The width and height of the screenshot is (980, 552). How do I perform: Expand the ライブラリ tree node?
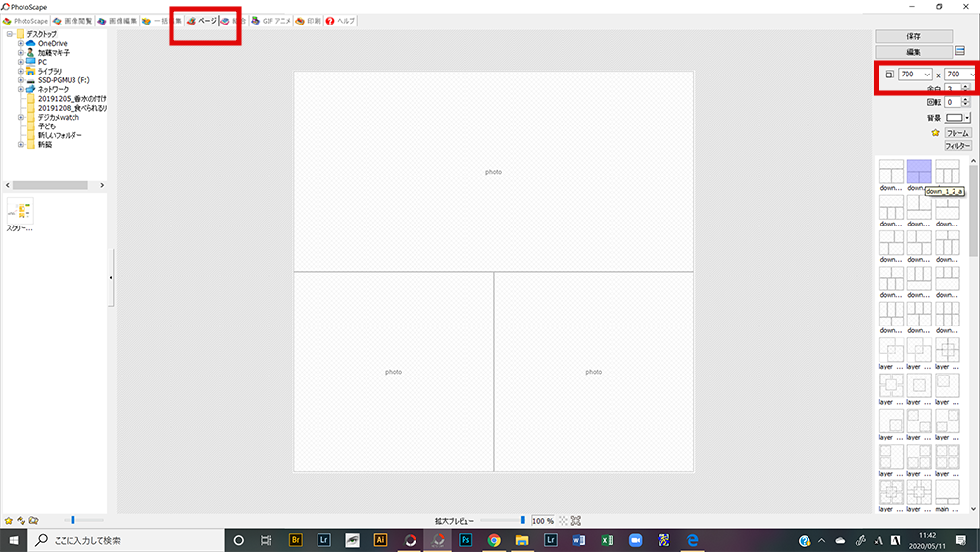click(x=20, y=72)
